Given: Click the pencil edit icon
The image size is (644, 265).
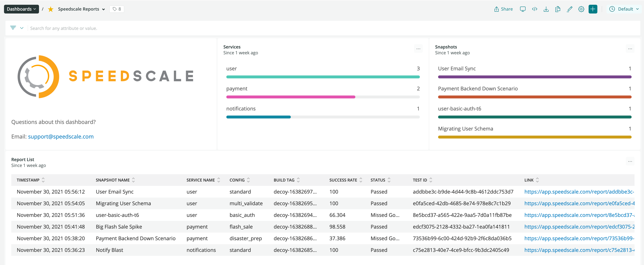Looking at the screenshot, I should click(x=569, y=9).
